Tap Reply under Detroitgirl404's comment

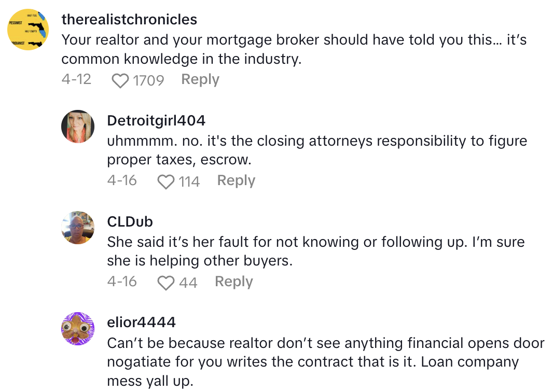pyautogui.click(x=236, y=180)
